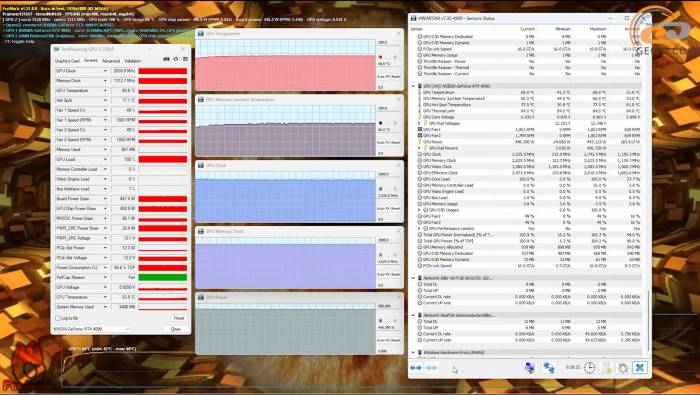Open the Board Power Draw dropdown

pos(105,199)
